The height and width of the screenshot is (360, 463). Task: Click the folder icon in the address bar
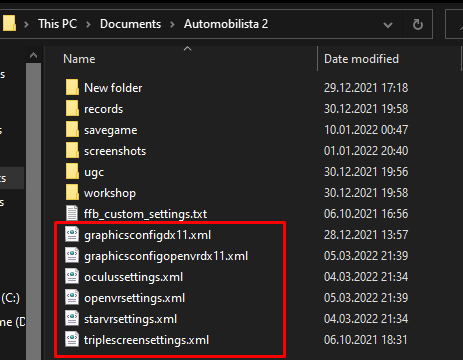tap(9, 24)
